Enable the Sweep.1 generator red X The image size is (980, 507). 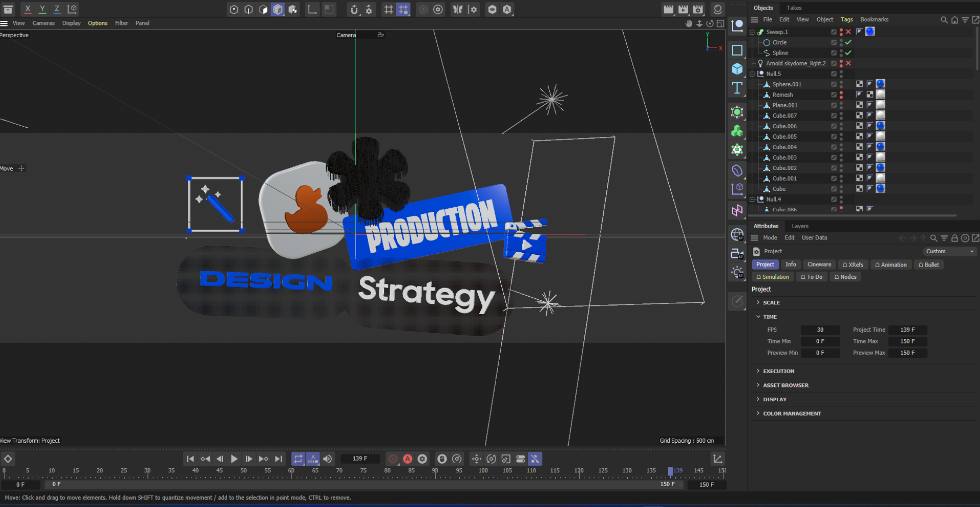tap(848, 32)
